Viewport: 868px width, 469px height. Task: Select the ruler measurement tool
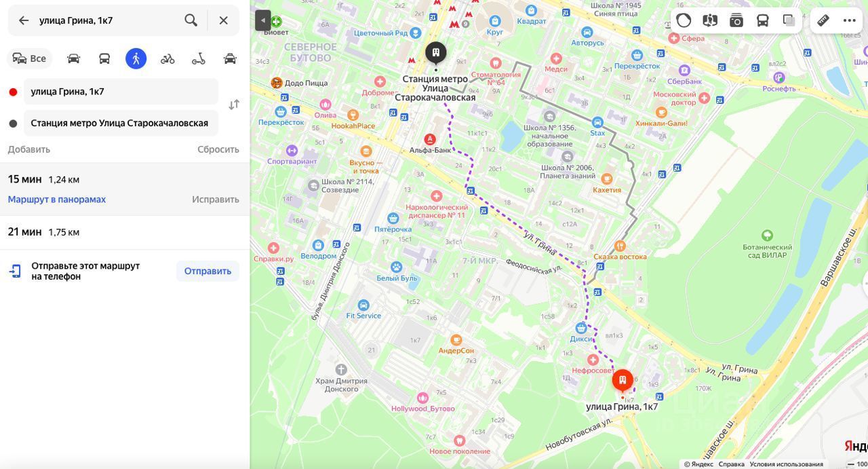(x=823, y=20)
